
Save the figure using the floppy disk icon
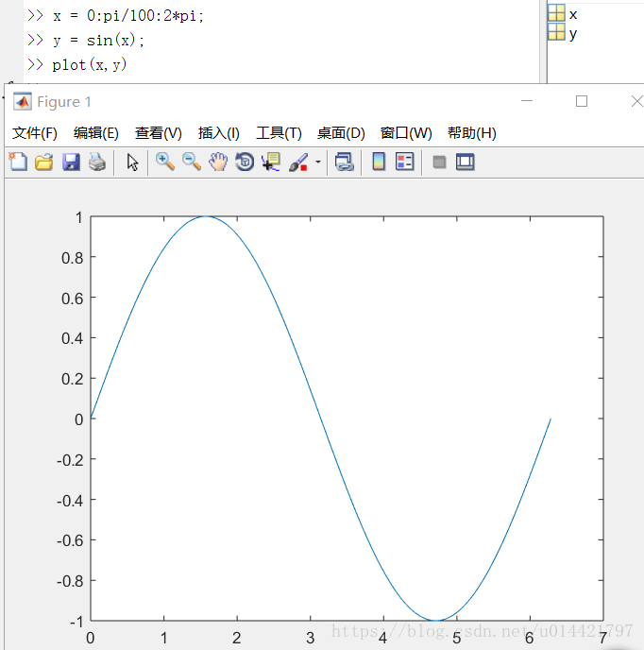[71, 162]
